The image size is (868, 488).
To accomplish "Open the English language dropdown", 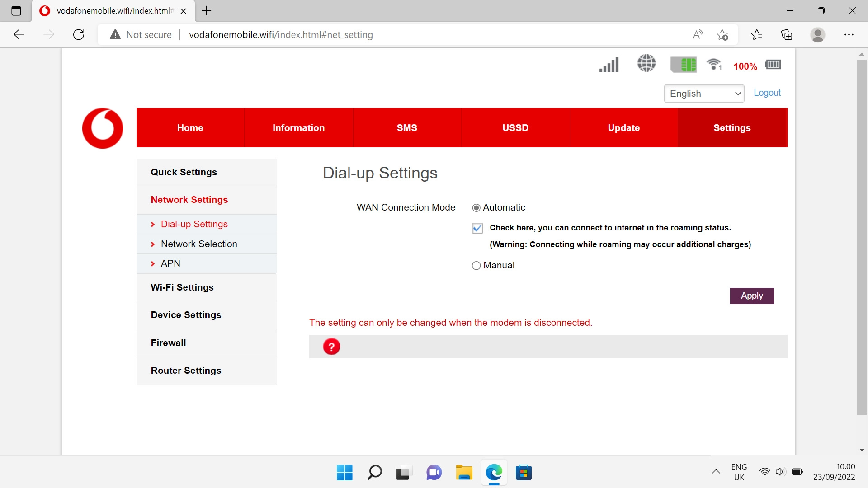I will pyautogui.click(x=704, y=94).
